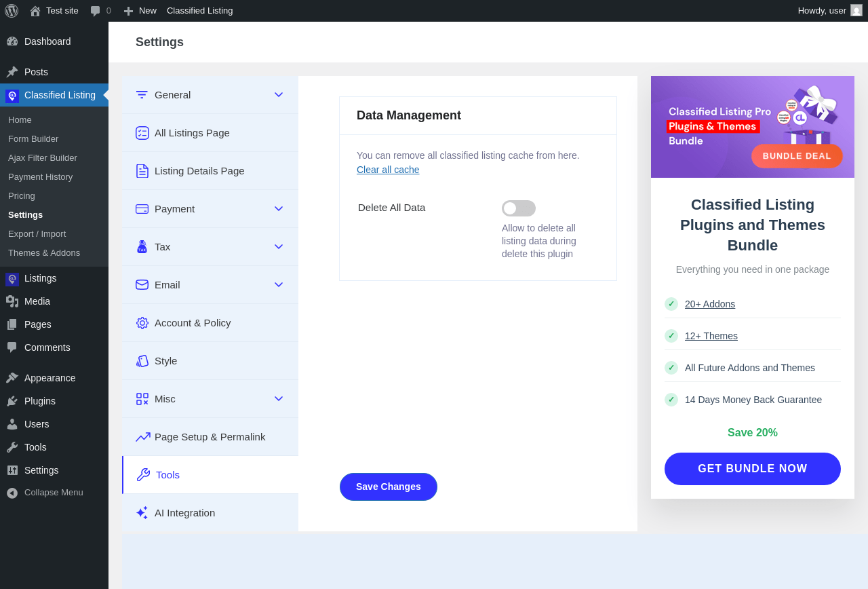868x589 pixels.
Task: Click the Collapse Menu arrow icon
Action: (12, 493)
